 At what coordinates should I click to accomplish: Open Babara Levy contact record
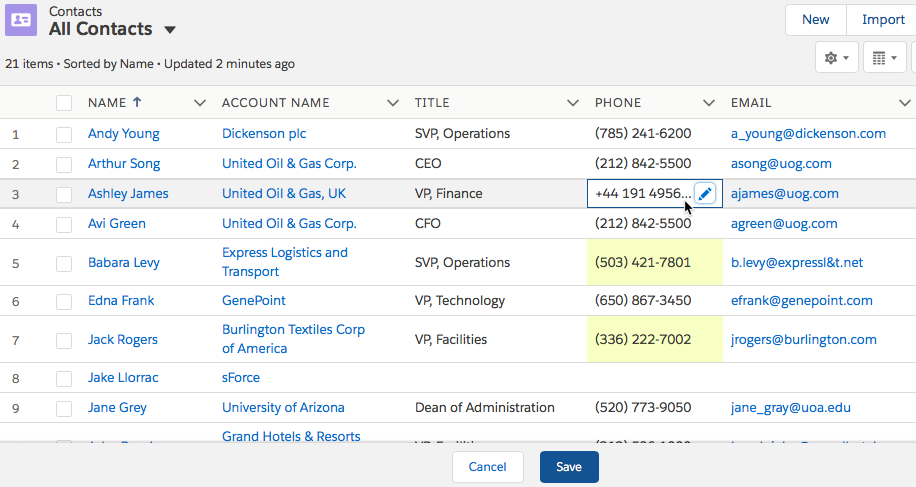[x=124, y=262]
